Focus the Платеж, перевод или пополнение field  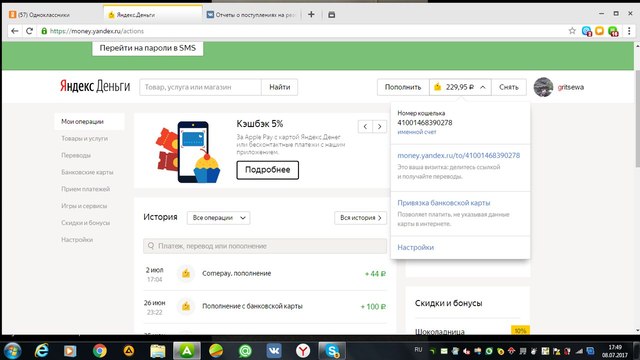265,246
